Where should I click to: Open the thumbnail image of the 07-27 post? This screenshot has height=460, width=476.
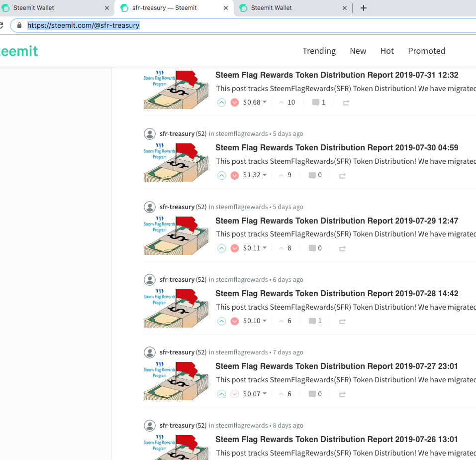click(176, 381)
